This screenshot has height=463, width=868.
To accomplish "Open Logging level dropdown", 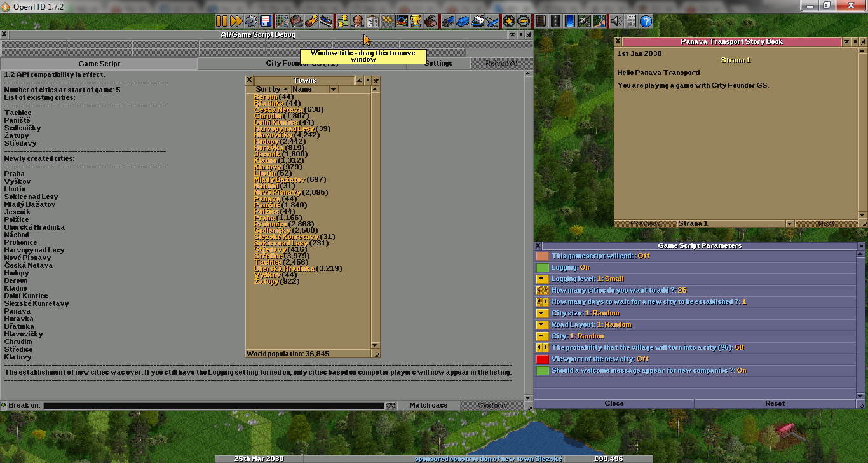I will click(x=542, y=279).
